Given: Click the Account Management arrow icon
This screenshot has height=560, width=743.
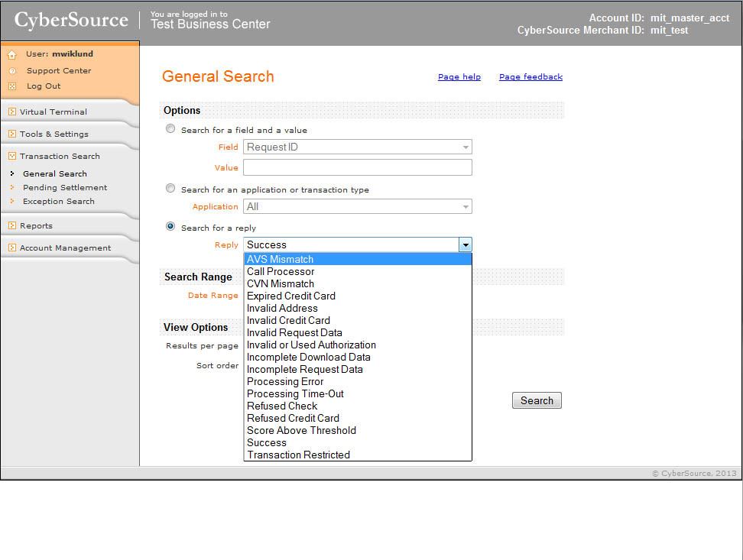Looking at the screenshot, I should [x=11, y=248].
